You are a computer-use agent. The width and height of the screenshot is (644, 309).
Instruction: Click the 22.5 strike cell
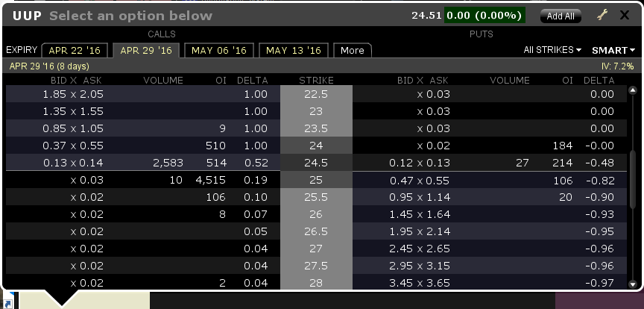click(316, 94)
